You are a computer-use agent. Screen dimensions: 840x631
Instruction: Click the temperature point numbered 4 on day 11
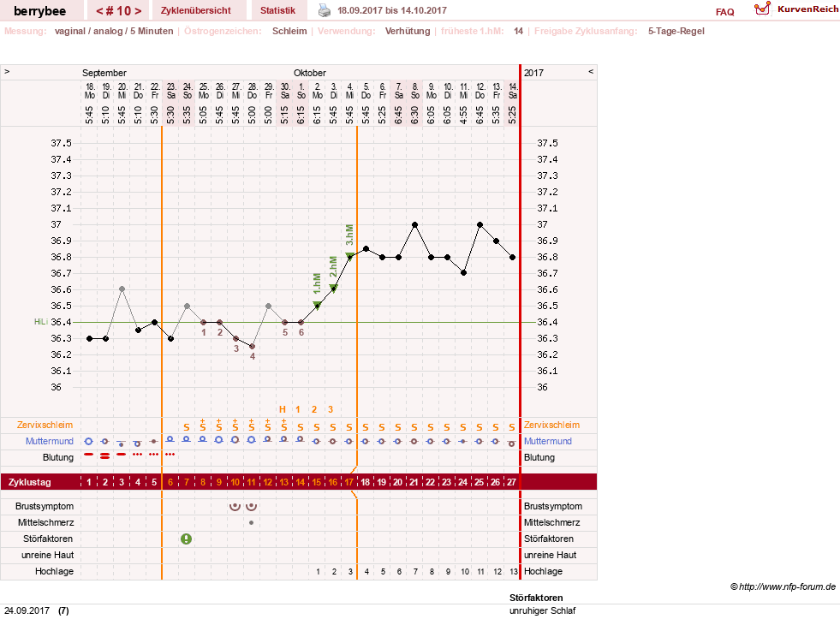[252, 347]
